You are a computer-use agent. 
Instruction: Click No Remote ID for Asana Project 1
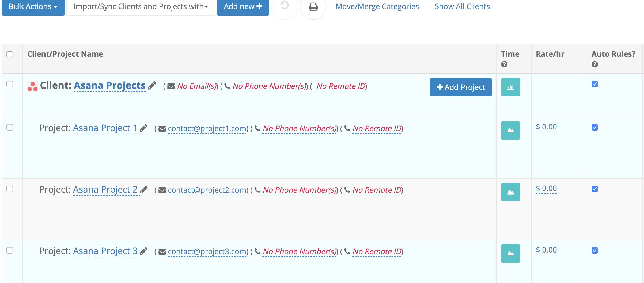pyautogui.click(x=377, y=129)
